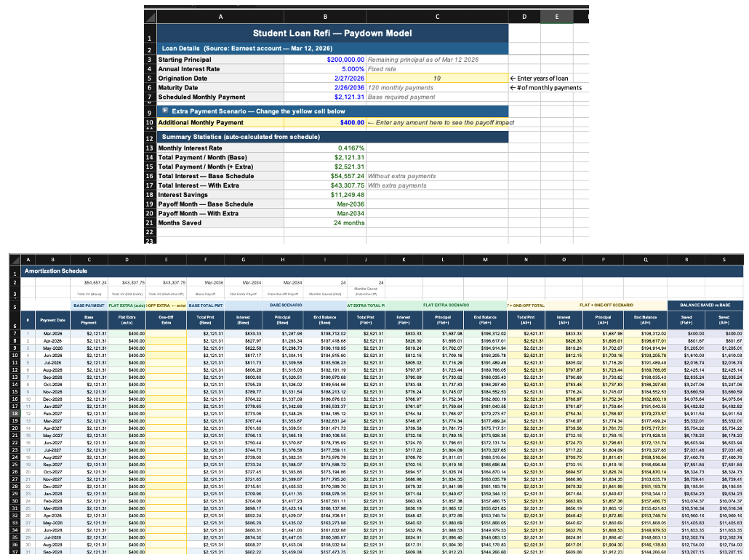The height and width of the screenshot is (560, 749).
Task: Select Total Interest Base Schedule value in summary
Action: point(325,176)
